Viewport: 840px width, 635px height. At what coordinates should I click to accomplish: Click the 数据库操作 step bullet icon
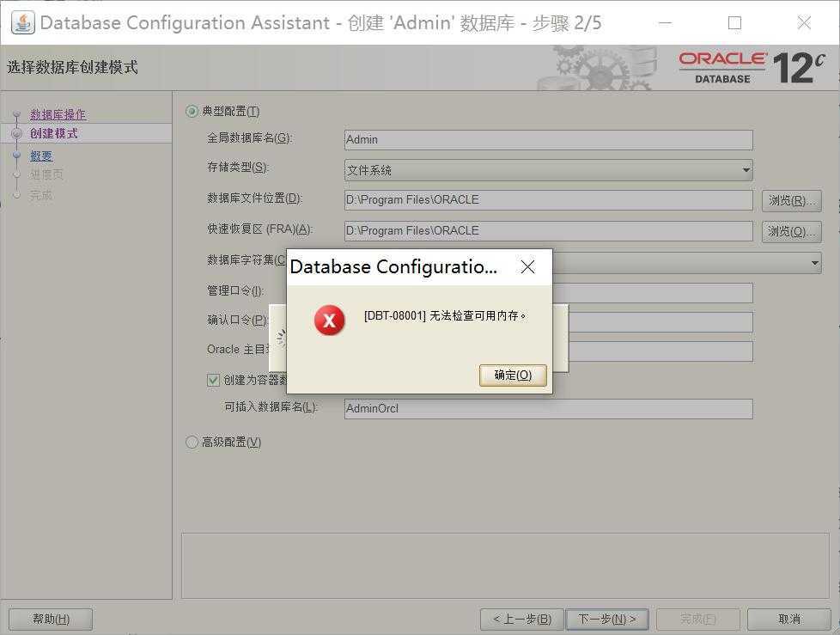tap(16, 114)
